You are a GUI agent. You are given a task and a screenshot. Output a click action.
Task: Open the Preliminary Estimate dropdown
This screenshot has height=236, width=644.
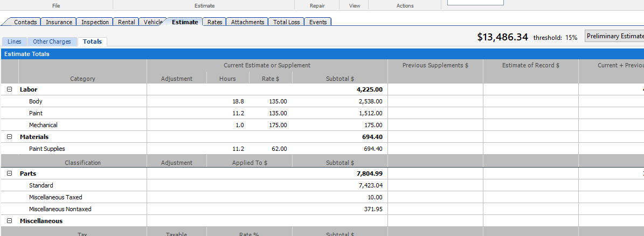tap(614, 36)
